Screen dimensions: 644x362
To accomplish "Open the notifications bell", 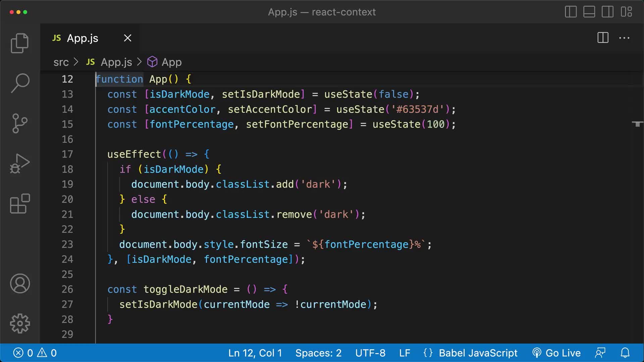I will (x=625, y=353).
